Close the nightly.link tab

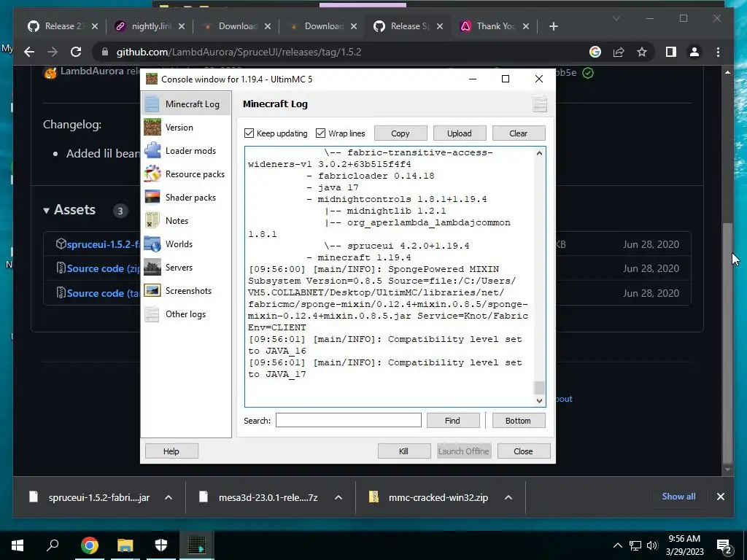pos(182,26)
